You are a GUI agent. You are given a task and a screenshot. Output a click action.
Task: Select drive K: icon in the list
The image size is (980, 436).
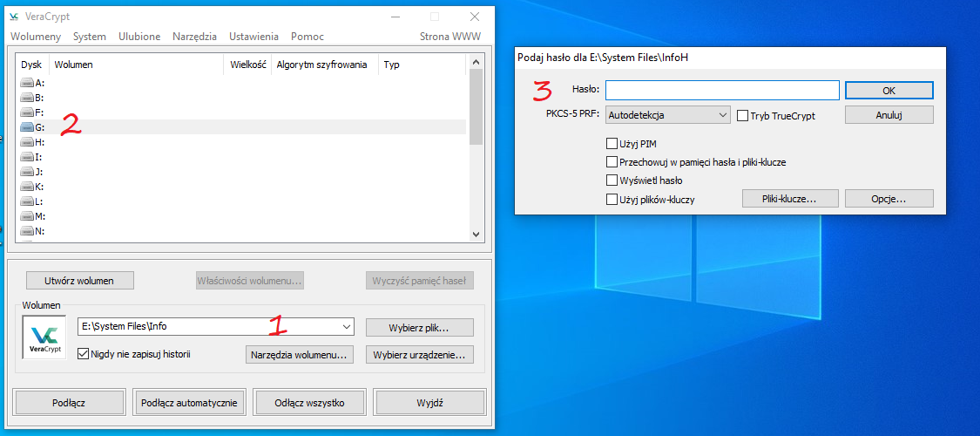[28, 187]
